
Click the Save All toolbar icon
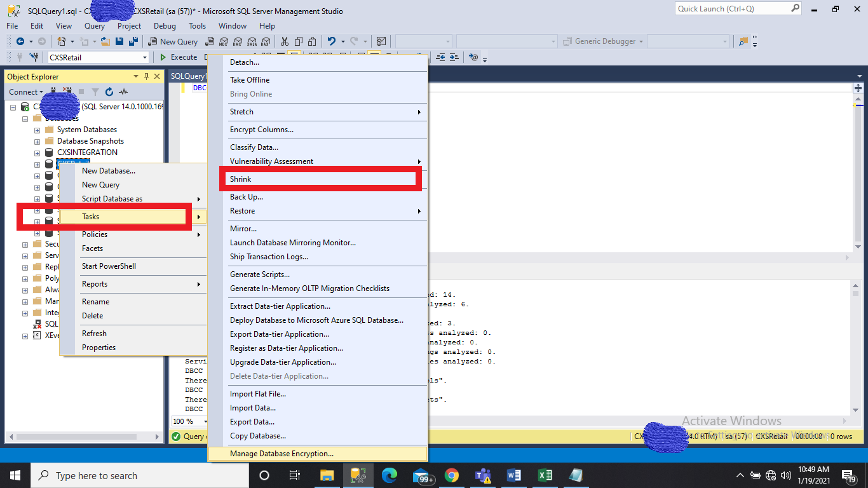(133, 41)
